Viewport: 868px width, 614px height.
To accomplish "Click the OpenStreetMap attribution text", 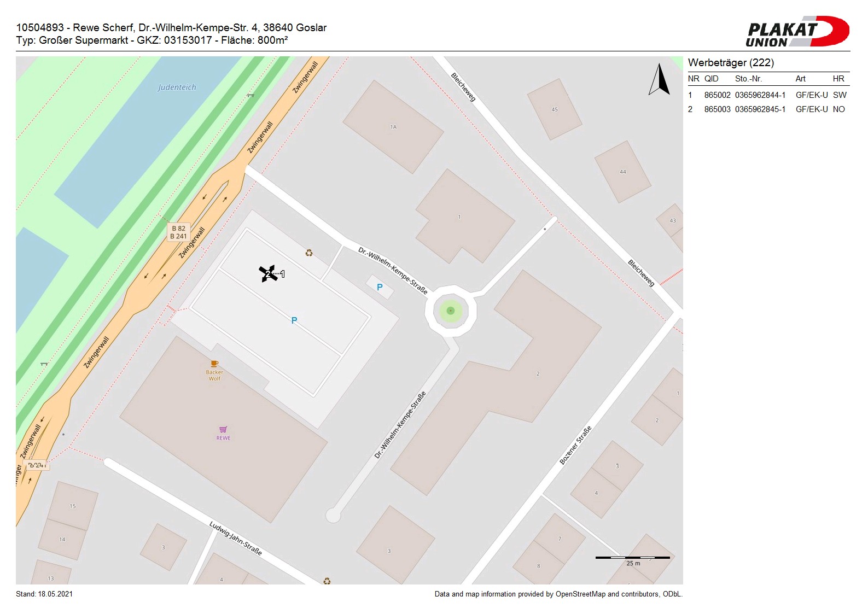I will point(558,594).
